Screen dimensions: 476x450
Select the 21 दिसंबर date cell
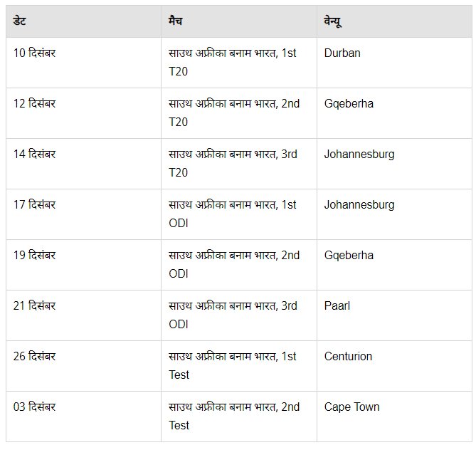(x=83, y=315)
